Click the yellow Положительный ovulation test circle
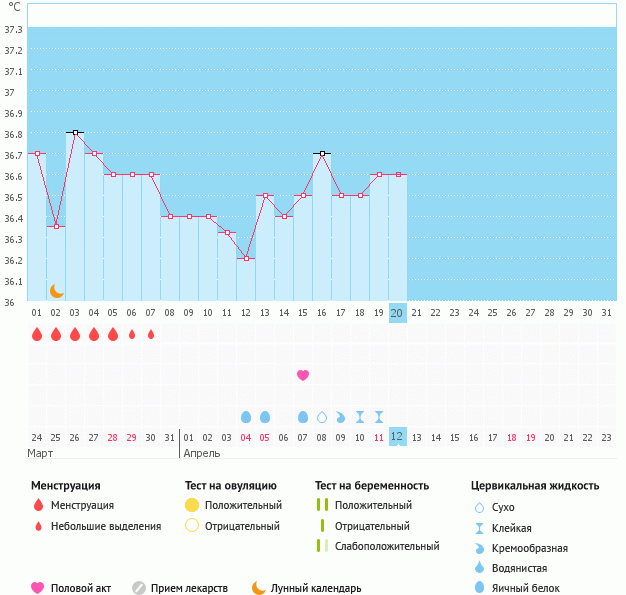 point(192,505)
